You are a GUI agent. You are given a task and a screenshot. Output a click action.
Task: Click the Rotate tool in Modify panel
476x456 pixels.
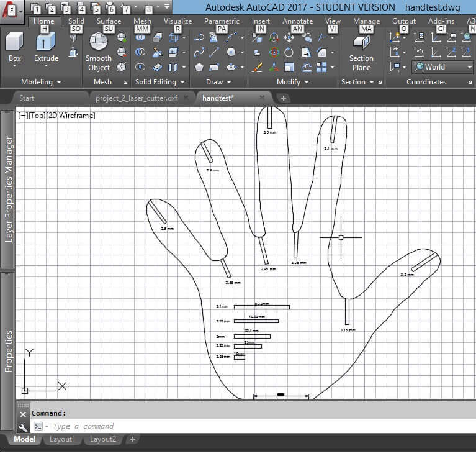point(289,52)
